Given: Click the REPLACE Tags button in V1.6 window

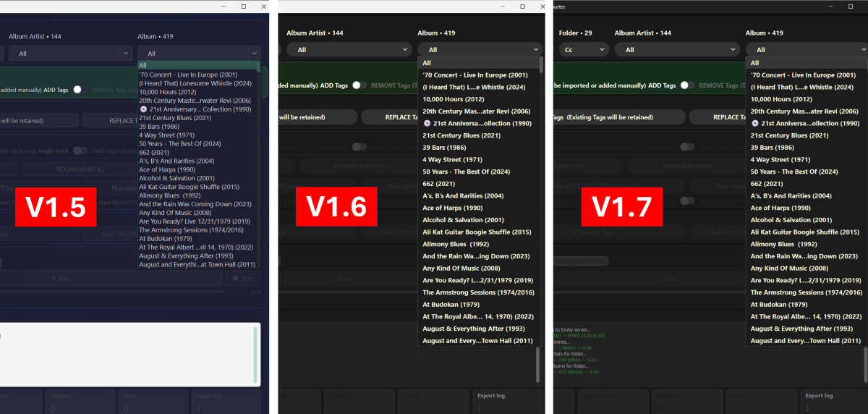Looking at the screenshot, I should (x=390, y=117).
